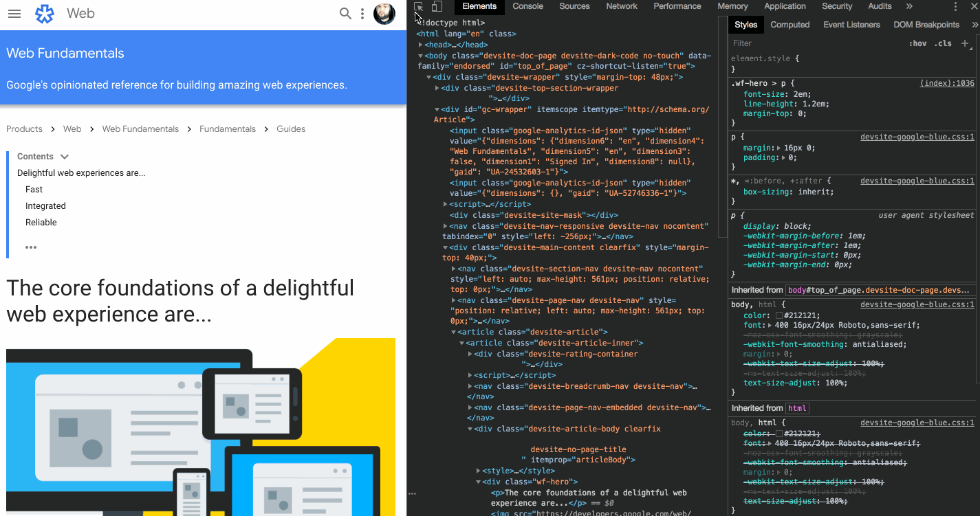Screen dimensions: 980x516
Task: Activate the inspect element picker
Action: (419, 7)
